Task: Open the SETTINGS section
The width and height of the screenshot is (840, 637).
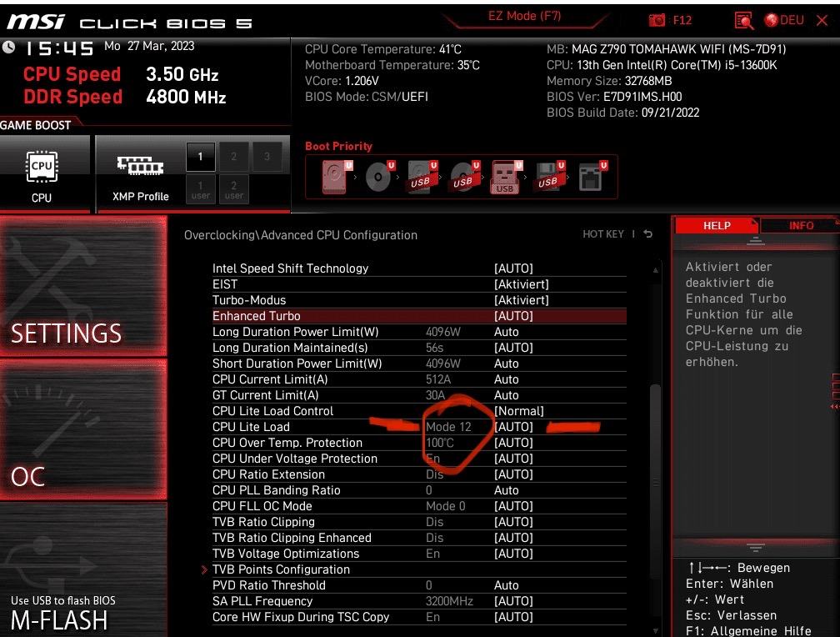Action: pyautogui.click(x=83, y=286)
